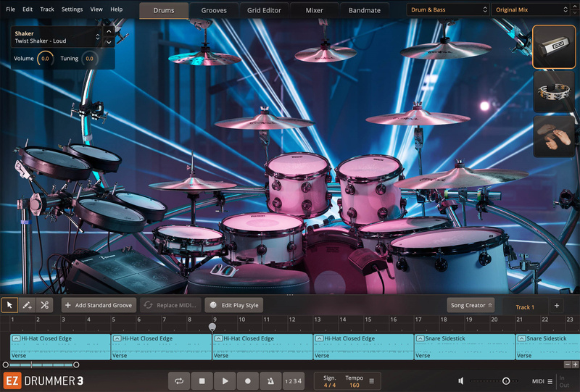580x392 pixels.
Task: Open the MIDI settings menu icon
Action: [550, 381]
